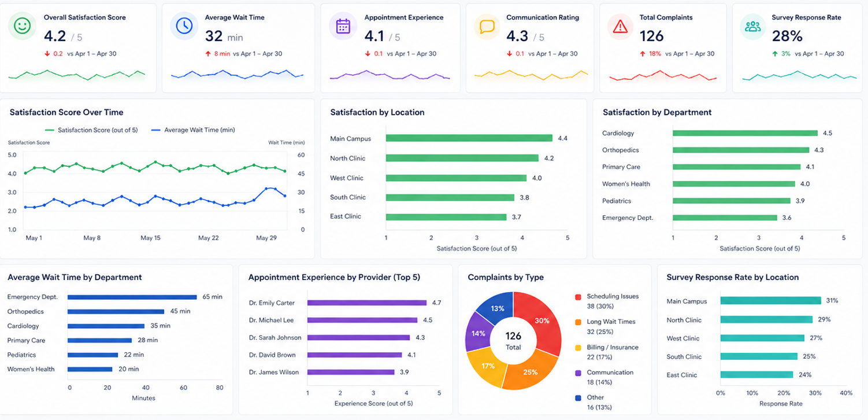
Task: Click the purple calendar appointment icon
Action: pyautogui.click(x=343, y=25)
